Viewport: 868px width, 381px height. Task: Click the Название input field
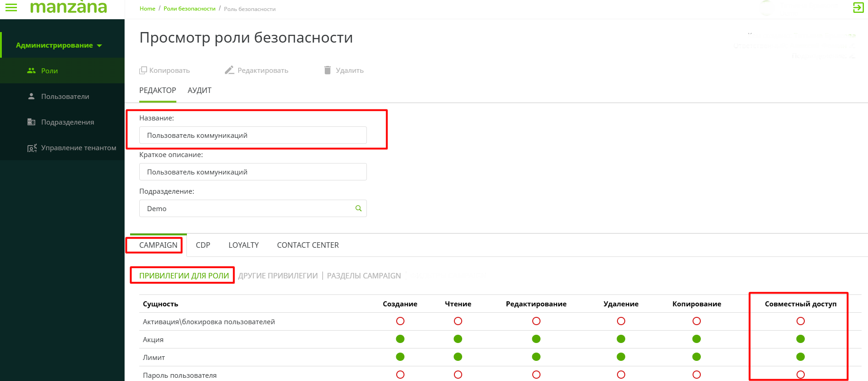pyautogui.click(x=252, y=135)
